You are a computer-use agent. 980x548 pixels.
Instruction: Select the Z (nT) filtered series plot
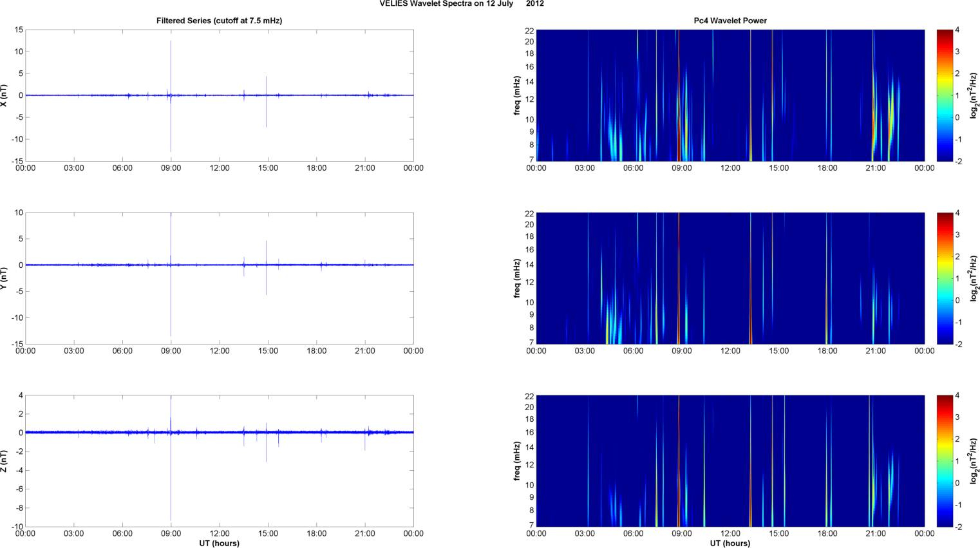[x=219, y=460]
